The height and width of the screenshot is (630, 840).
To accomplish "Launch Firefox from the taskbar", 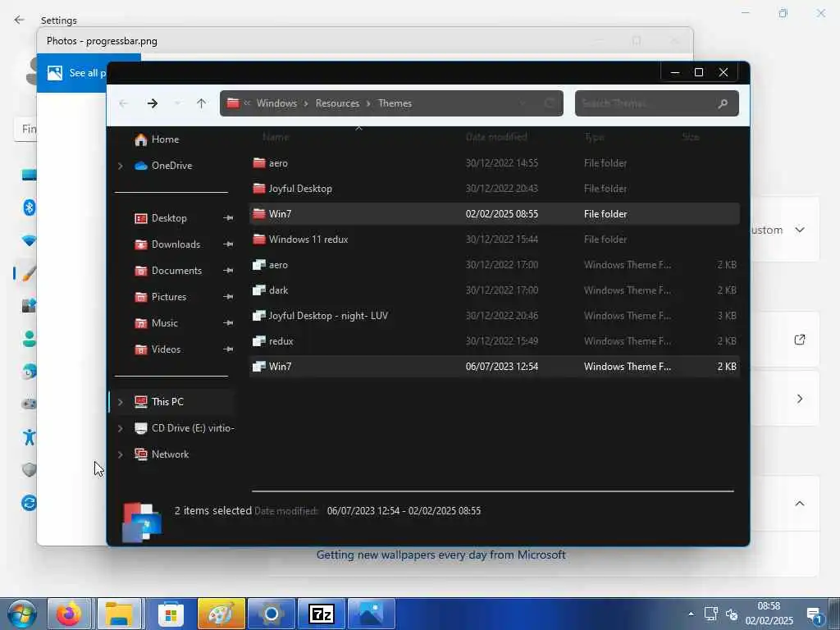I will 69,614.
